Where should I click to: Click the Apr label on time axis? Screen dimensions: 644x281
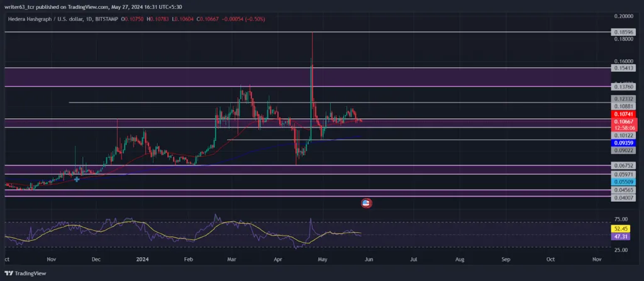pos(278,260)
